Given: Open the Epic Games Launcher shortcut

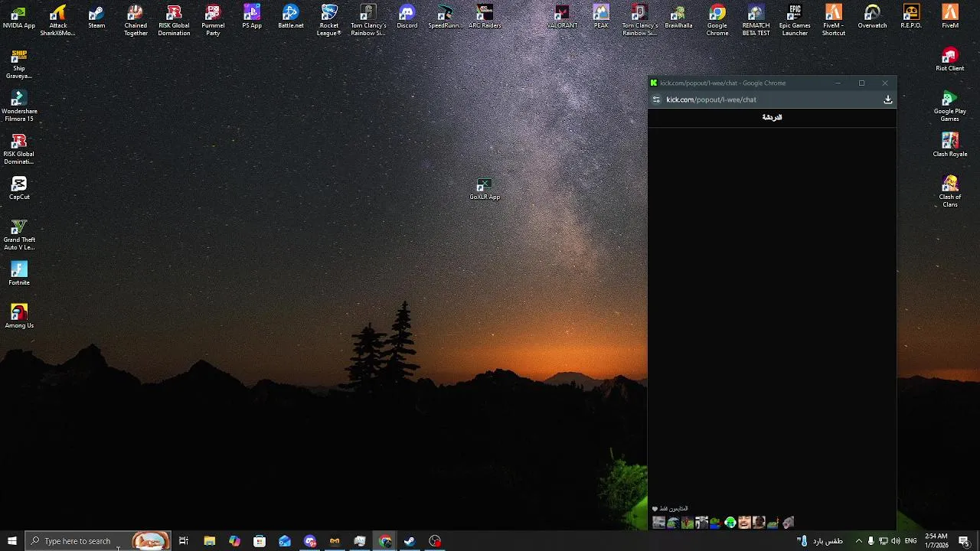Looking at the screenshot, I should (x=795, y=21).
